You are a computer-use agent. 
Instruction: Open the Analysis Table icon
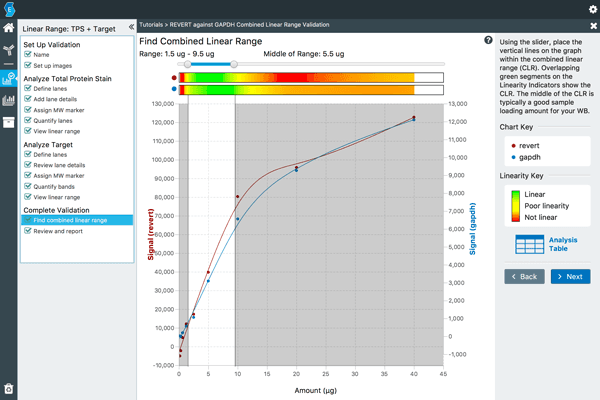pyautogui.click(x=528, y=245)
